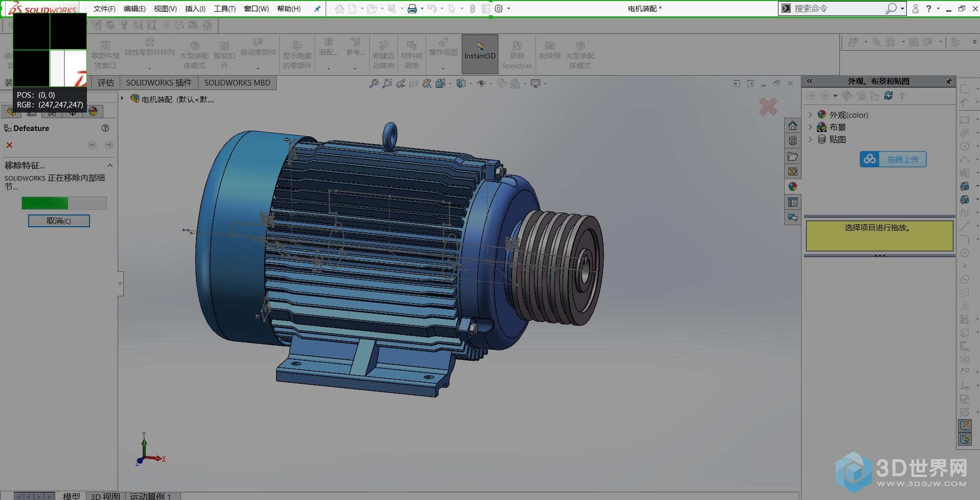Screen dimensions: 980x500
Task: Click the 拖拽上传 upload button
Action: (893, 159)
